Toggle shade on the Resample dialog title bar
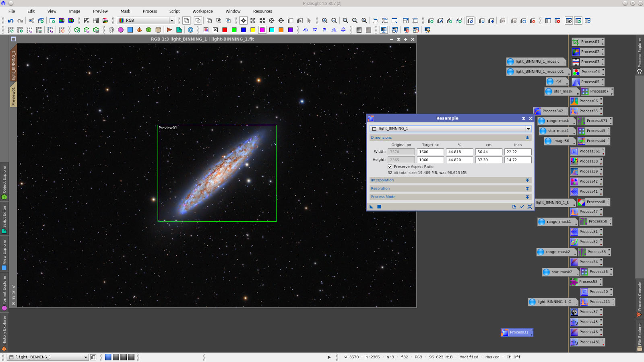644x362 pixels. tap(524, 118)
